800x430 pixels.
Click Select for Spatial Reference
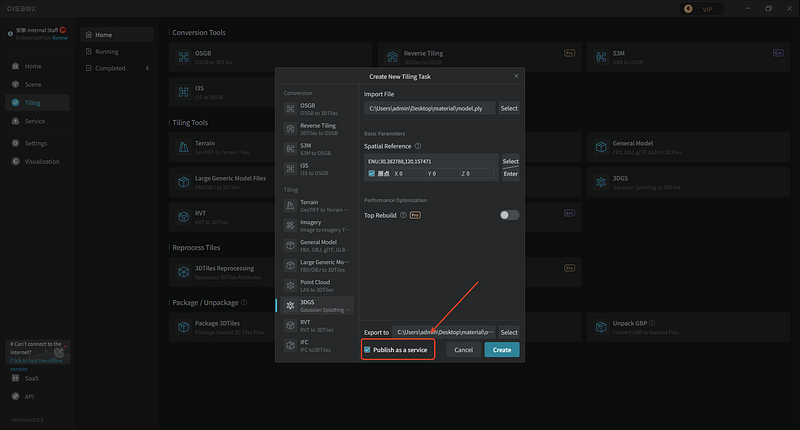(510, 160)
